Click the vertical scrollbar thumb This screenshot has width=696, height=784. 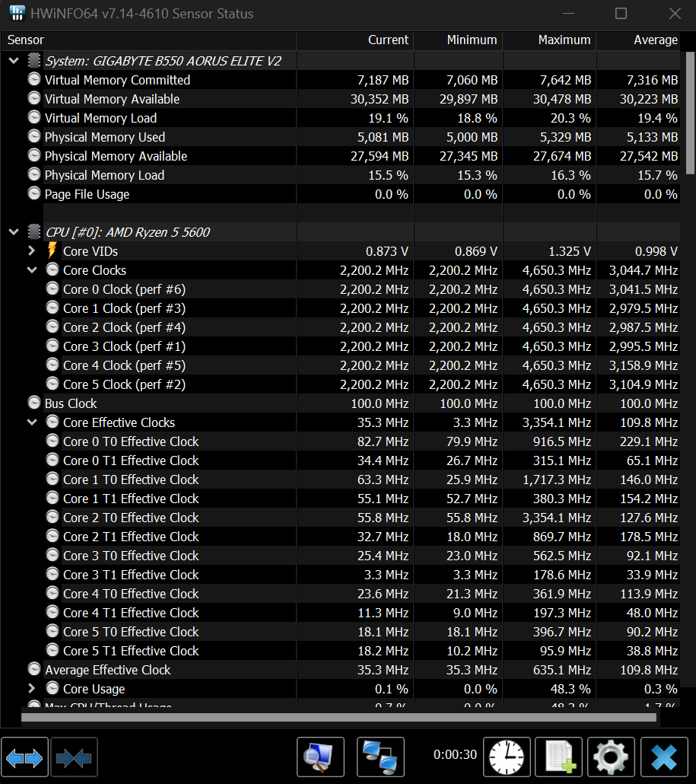pyautogui.click(x=690, y=113)
